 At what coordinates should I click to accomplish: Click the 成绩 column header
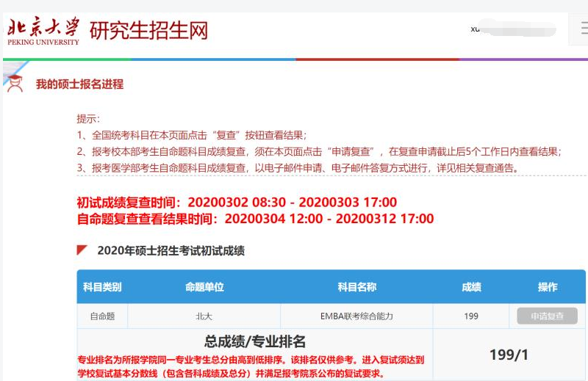point(471,287)
